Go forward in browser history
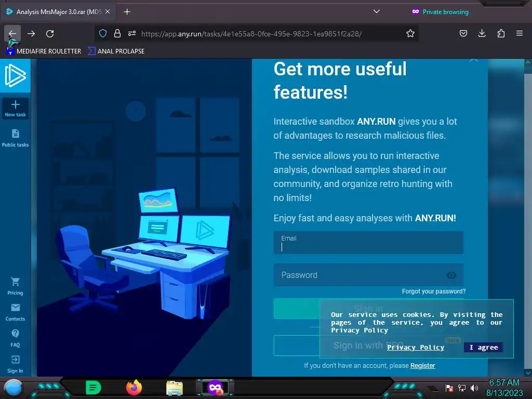The width and height of the screenshot is (532, 399). (x=31, y=34)
